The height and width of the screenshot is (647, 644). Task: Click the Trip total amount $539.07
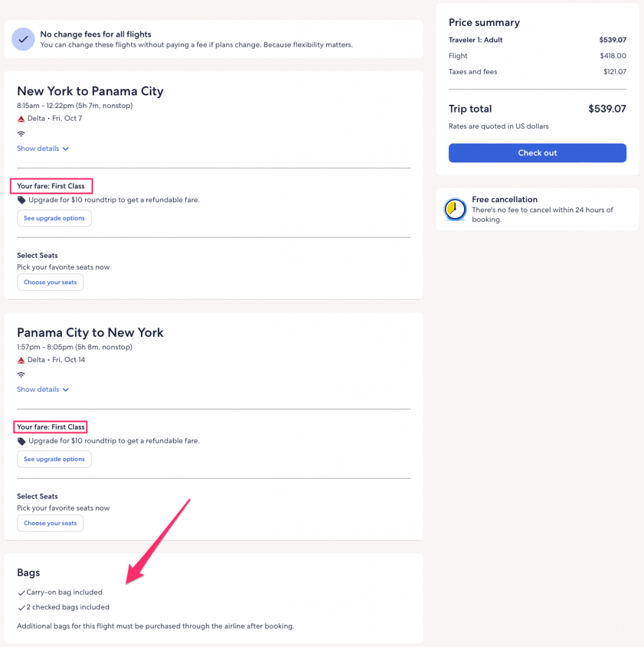point(607,109)
